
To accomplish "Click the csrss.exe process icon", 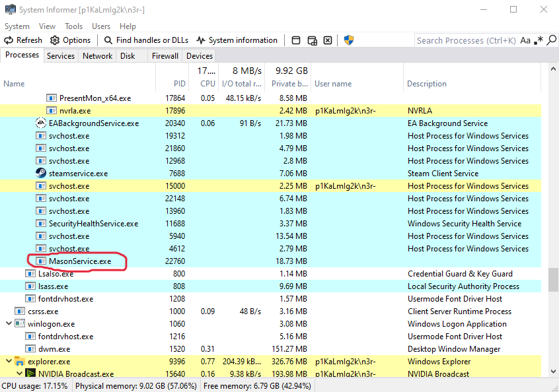I will tap(20, 311).
